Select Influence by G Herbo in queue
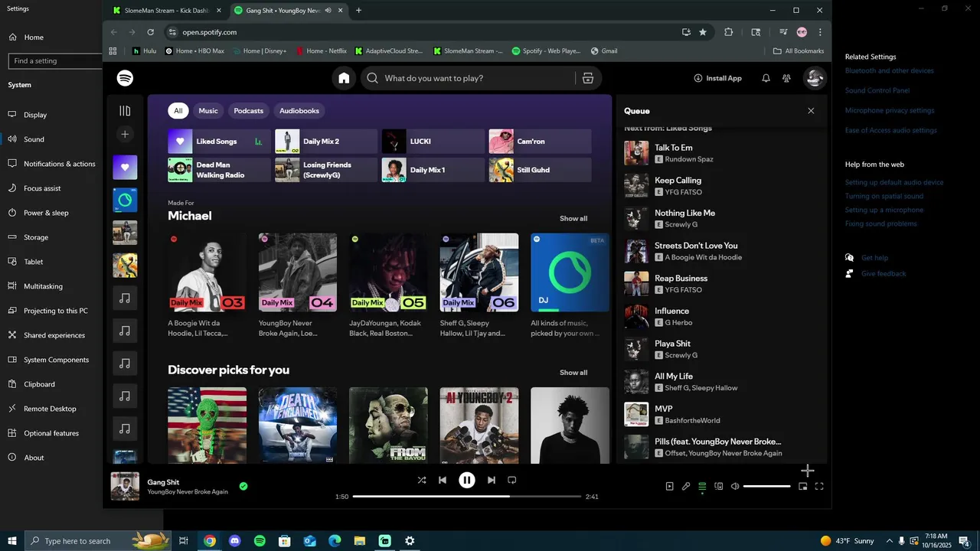Viewport: 980px width, 551px height. (720, 316)
